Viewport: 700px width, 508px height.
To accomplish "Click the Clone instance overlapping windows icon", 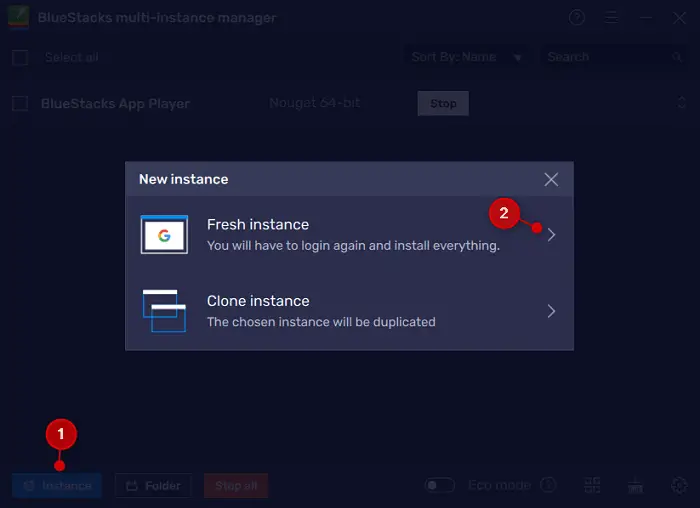I will pyautogui.click(x=164, y=311).
